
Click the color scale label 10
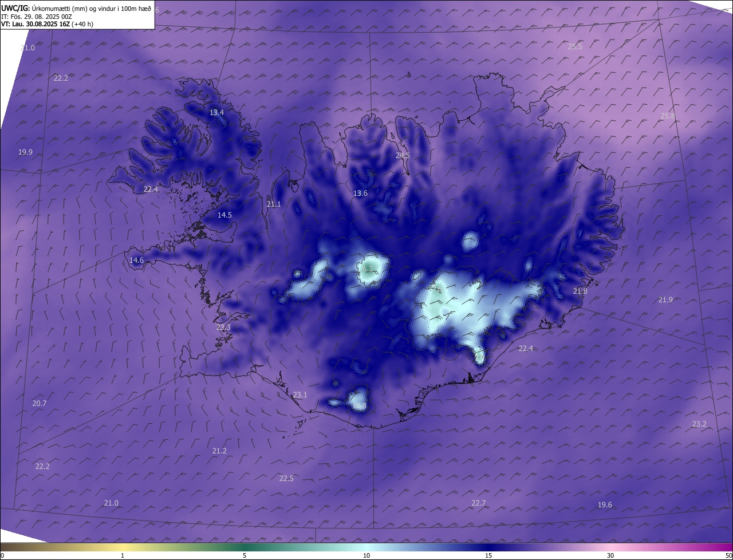(366, 555)
